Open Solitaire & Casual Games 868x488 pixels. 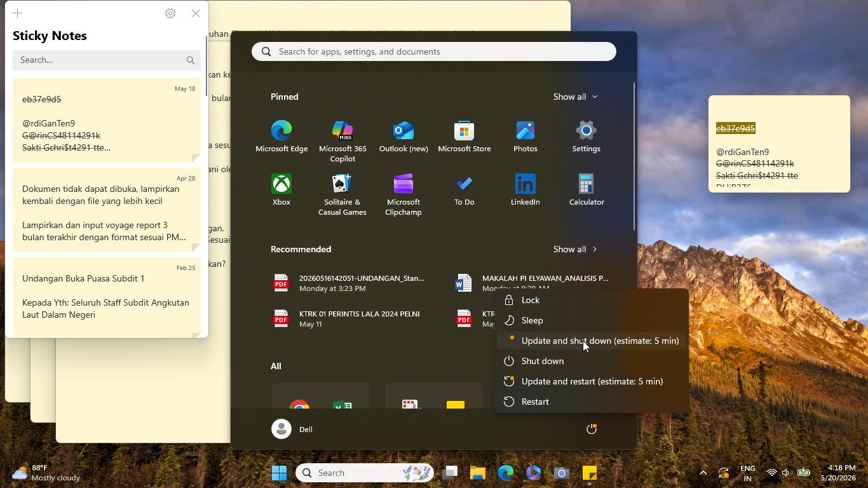pyautogui.click(x=342, y=195)
